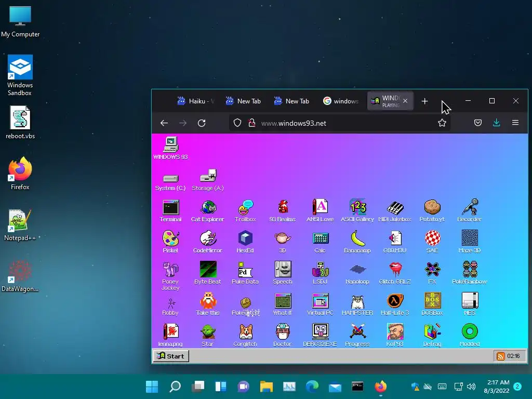Screen dimensions: 532x399
Task: Open Glitch GRLZ lips icon
Action: 395,273
